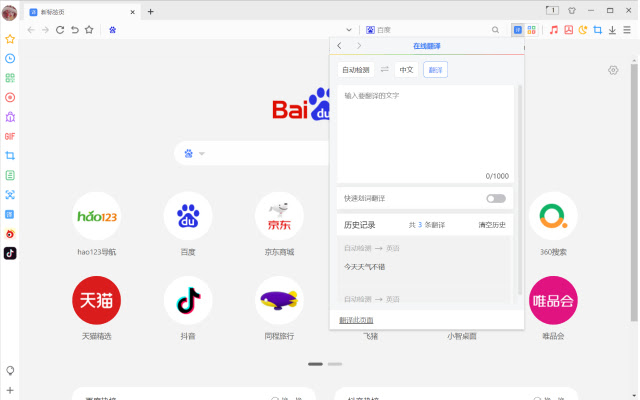The width and height of the screenshot is (640, 400).
Task: Click the undo/restore arrow in navigation bar
Action: point(75,30)
